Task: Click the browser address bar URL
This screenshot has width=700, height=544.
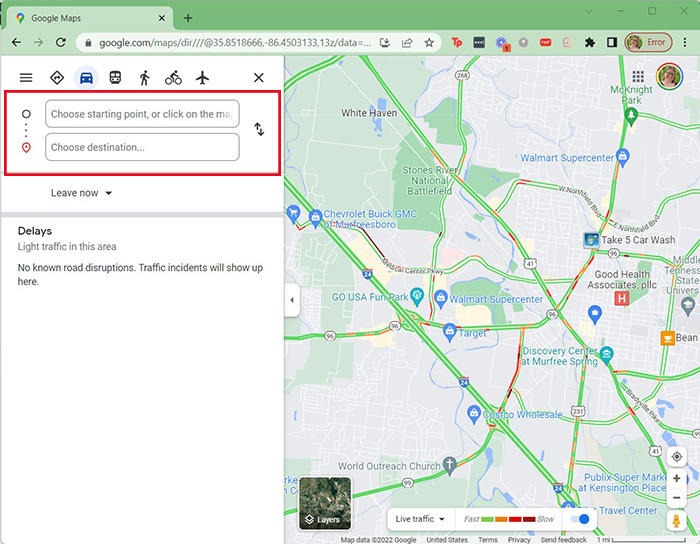Action: (x=235, y=43)
